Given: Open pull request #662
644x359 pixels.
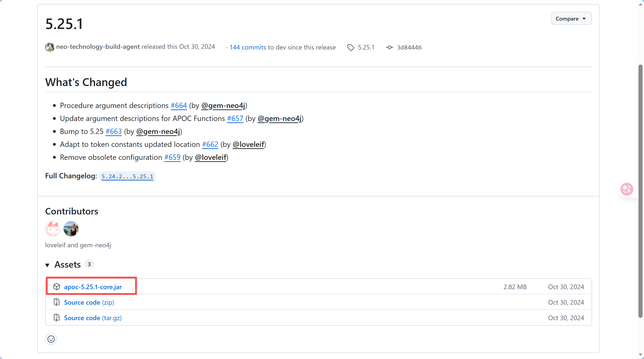Looking at the screenshot, I should (210, 145).
